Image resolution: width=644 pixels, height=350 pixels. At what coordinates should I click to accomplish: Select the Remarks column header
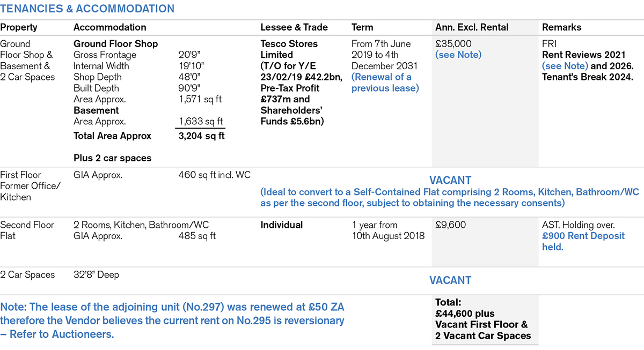pos(561,27)
